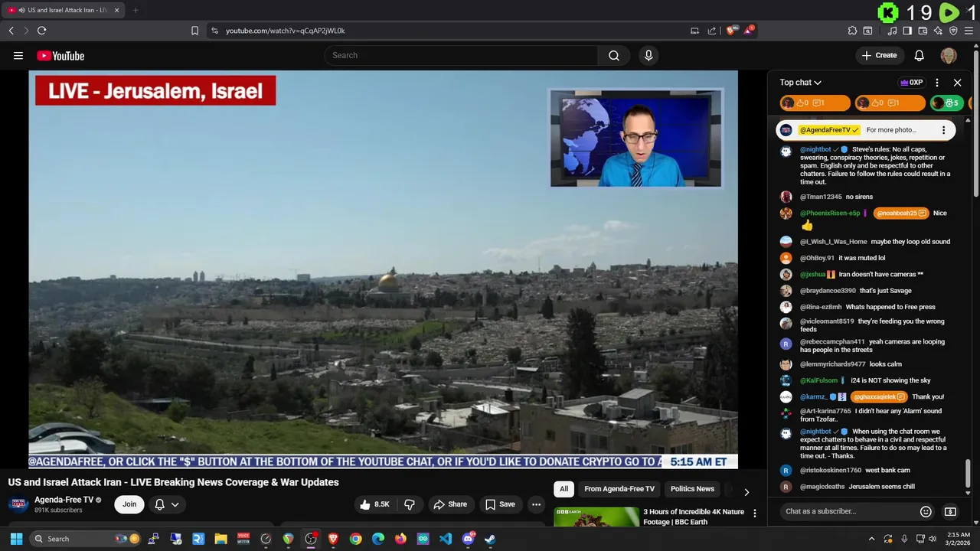Open the Windows Start button
This screenshot has width=980, height=551.
[x=16, y=539]
